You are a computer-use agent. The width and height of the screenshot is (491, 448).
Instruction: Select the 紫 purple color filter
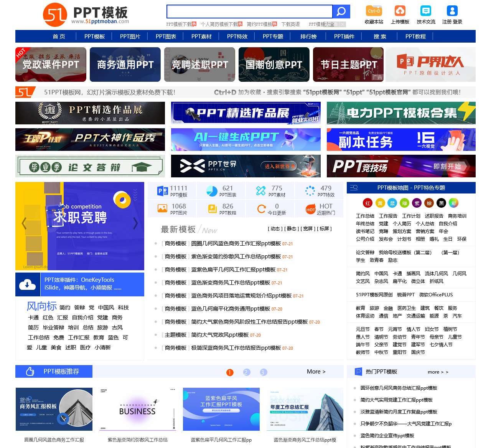click(417, 203)
